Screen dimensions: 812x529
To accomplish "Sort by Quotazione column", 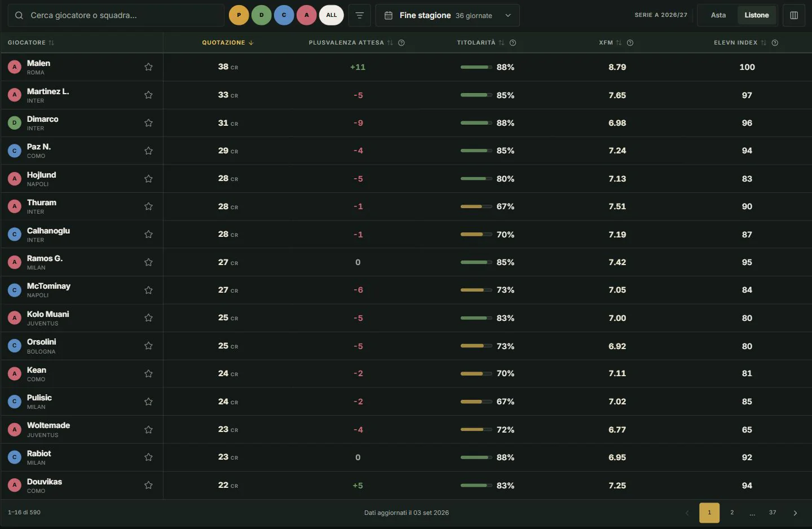I will tap(228, 43).
